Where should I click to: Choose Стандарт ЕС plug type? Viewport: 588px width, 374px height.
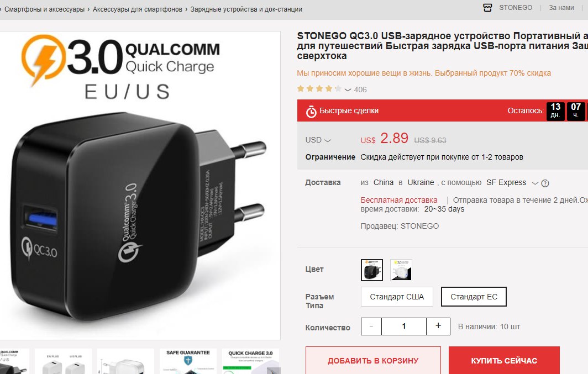coord(474,297)
